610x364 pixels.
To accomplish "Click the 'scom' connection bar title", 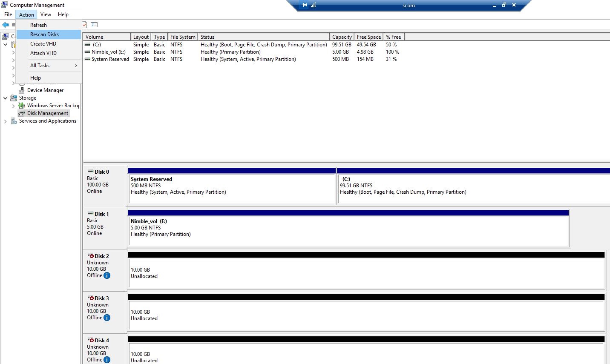I will click(x=409, y=6).
